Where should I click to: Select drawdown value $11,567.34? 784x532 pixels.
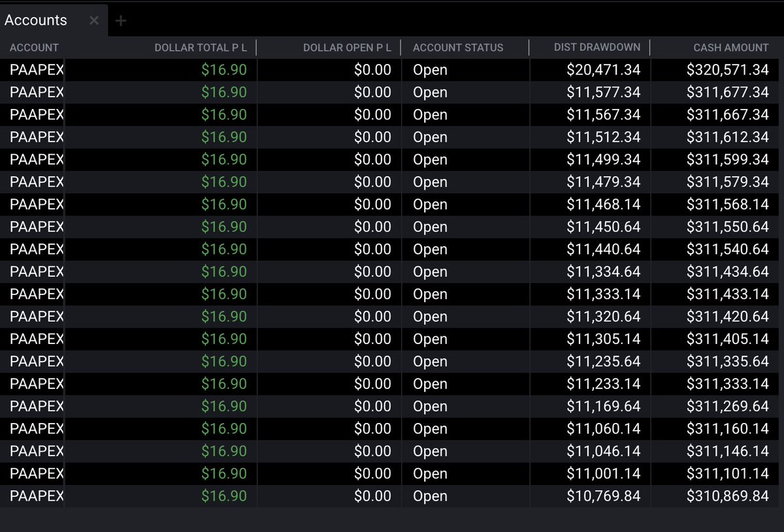[604, 115]
